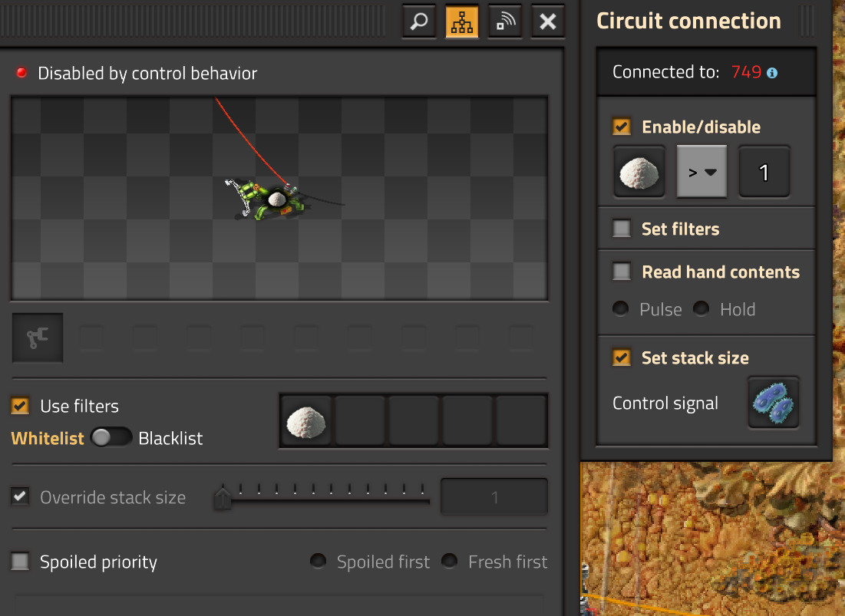Click the magnifying glass search icon
This screenshot has width=845, height=616.
pos(419,21)
